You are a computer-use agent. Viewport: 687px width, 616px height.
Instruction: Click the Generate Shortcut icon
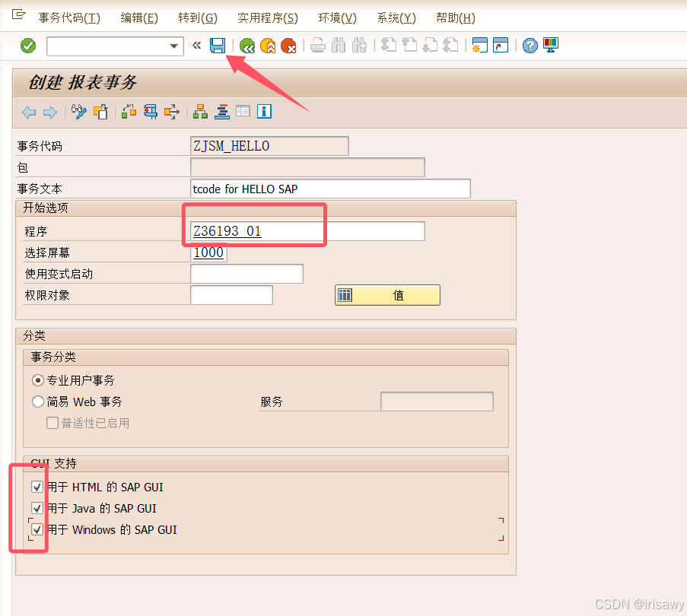[501, 46]
